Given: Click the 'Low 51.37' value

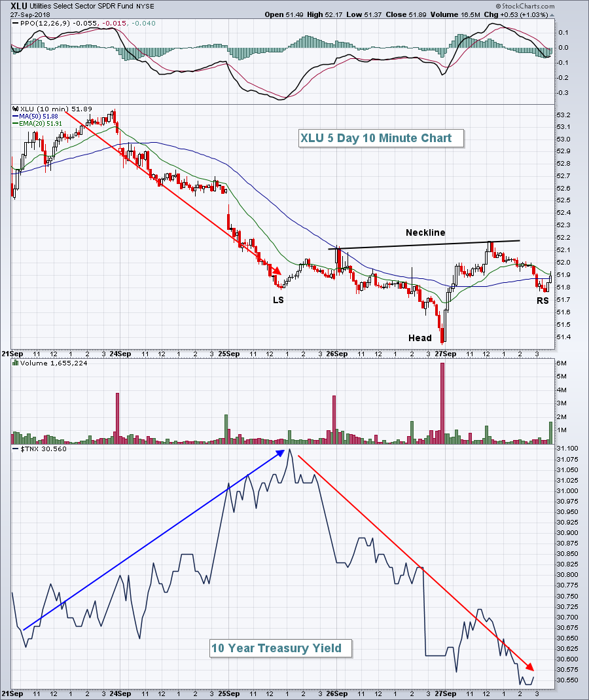Looking at the screenshot, I should tap(364, 14).
